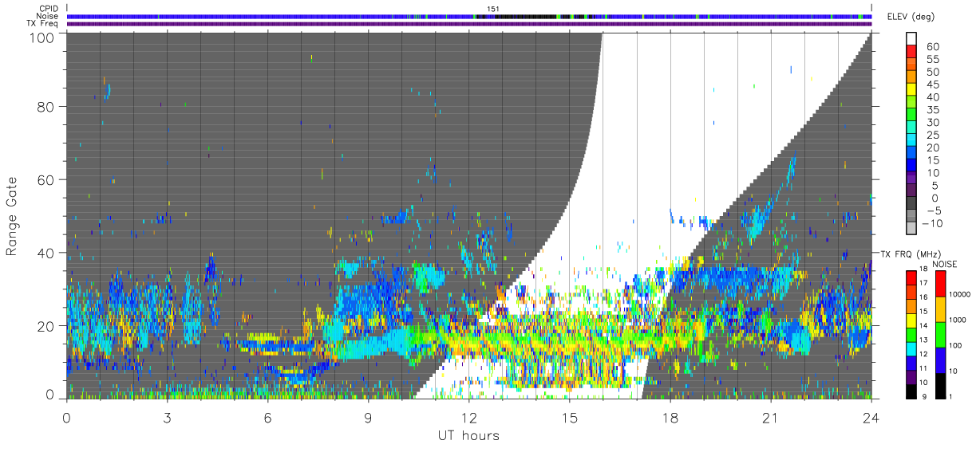Click the Range Gate axis title

pyautogui.click(x=12, y=215)
